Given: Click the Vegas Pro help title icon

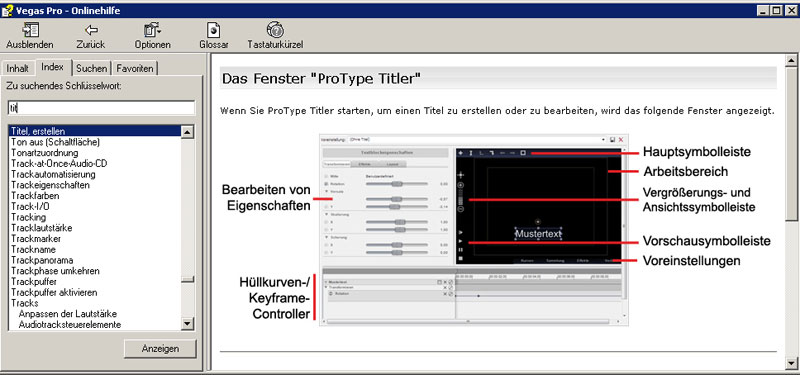Looking at the screenshot, I should coord(7,10).
